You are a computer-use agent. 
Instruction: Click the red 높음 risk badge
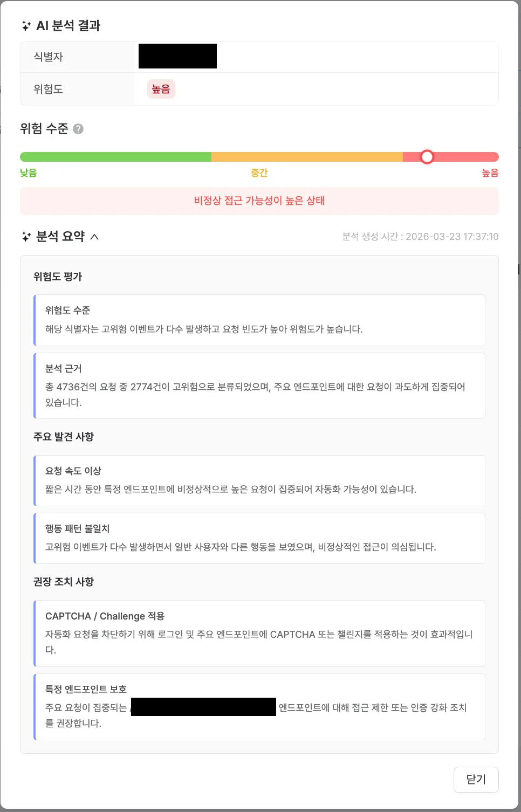click(x=160, y=88)
